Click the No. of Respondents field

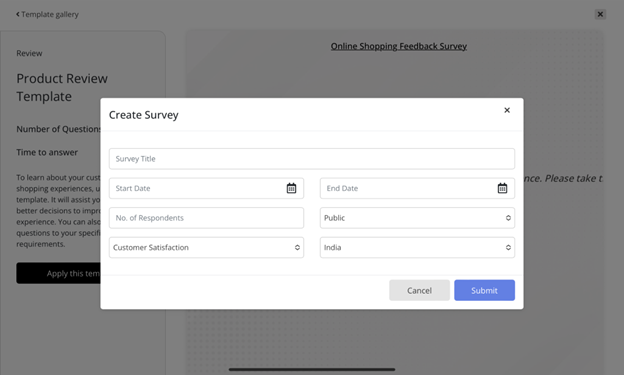pos(206,218)
